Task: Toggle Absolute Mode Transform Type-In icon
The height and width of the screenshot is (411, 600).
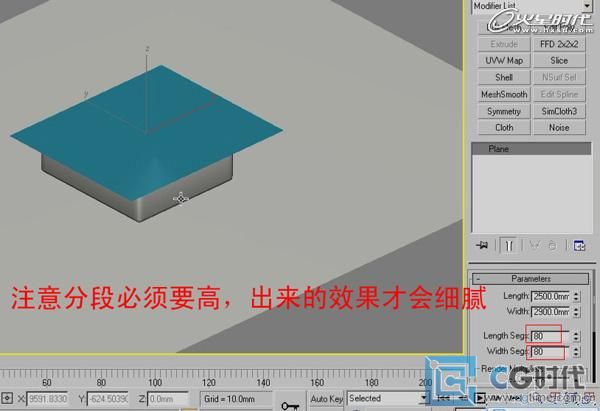Action: pos(7,398)
